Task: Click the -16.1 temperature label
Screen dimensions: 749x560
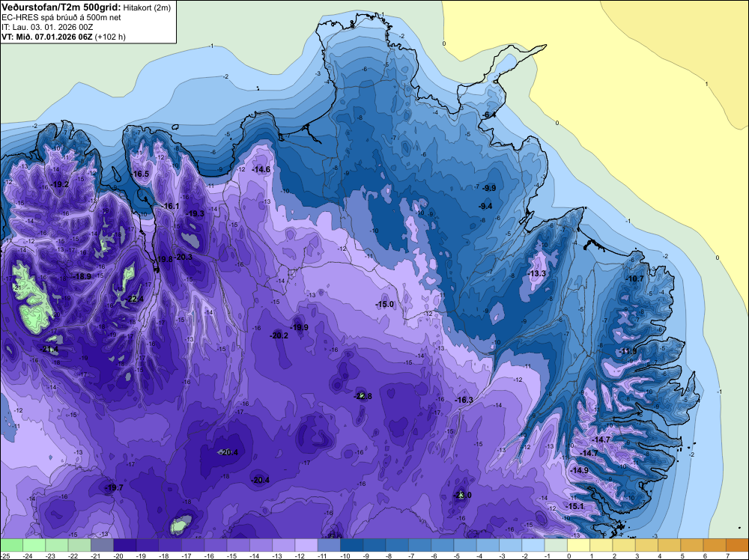Action: (171, 206)
